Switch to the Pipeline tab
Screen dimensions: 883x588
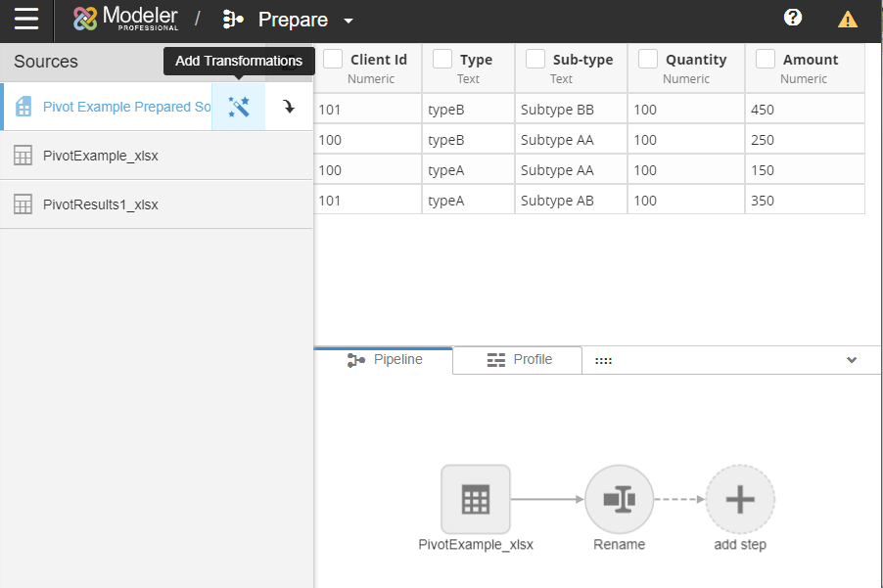point(385,360)
